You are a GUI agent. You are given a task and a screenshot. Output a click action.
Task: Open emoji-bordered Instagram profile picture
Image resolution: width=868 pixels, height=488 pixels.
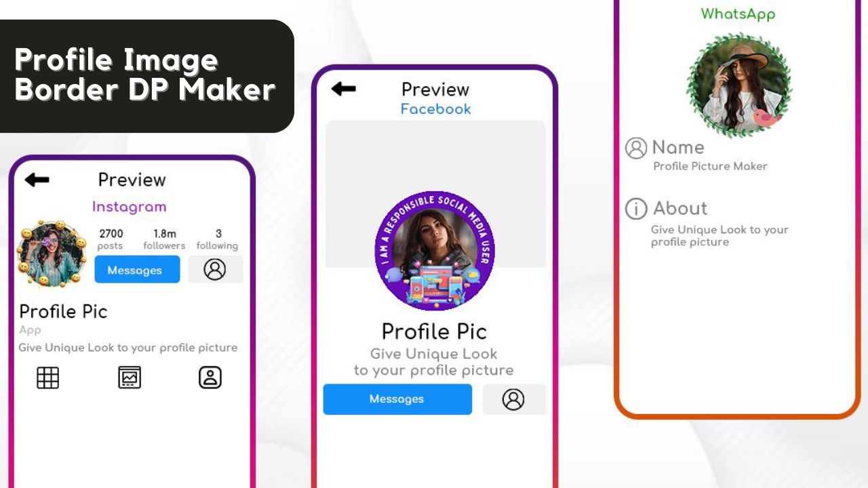pos(52,253)
